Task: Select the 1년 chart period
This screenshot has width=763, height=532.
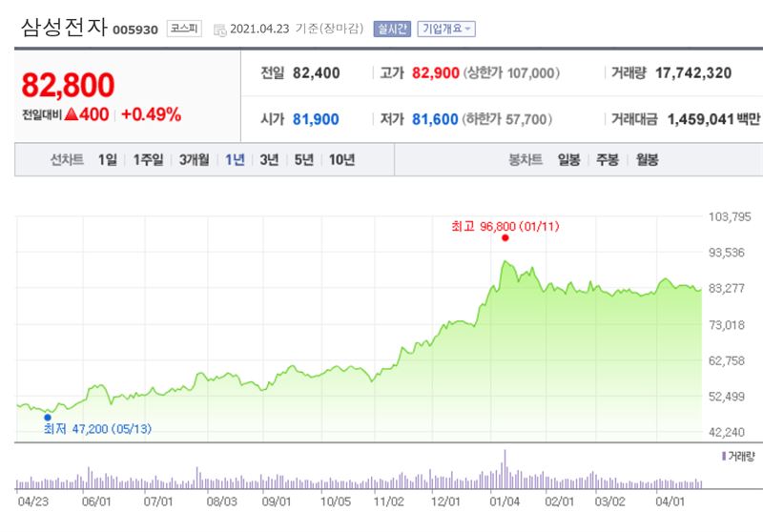Action: pos(235,160)
